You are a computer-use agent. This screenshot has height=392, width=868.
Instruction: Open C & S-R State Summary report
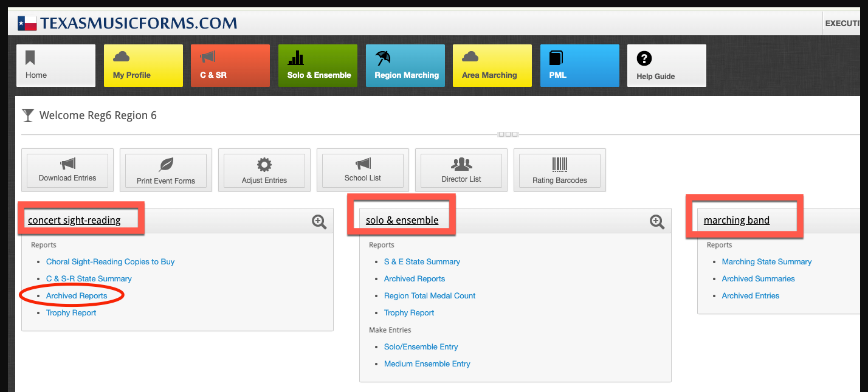pos(89,279)
